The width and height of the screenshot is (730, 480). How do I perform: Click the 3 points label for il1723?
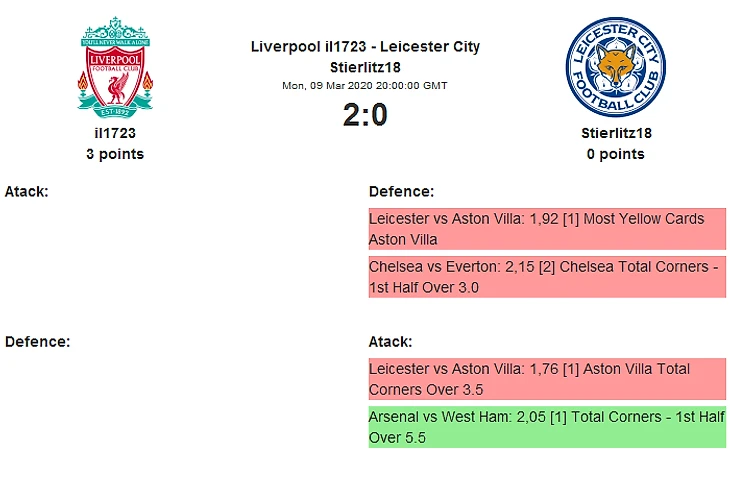coord(115,154)
